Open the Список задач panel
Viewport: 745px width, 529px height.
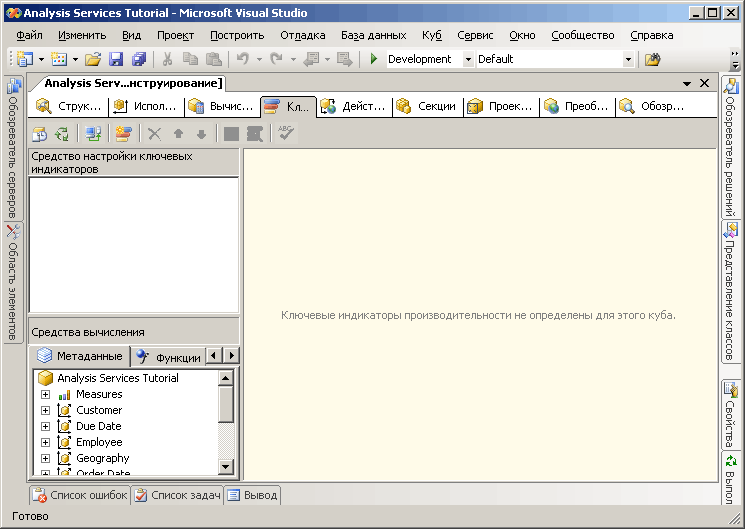tap(178, 495)
